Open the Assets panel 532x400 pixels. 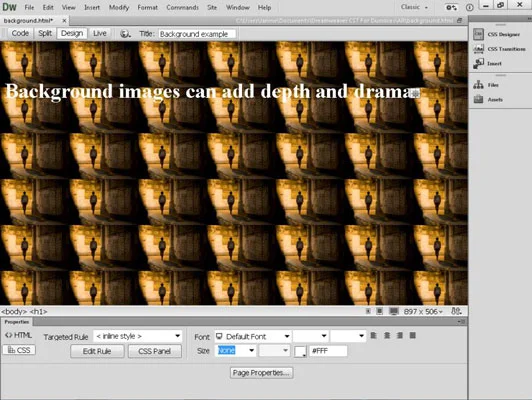coord(488,99)
